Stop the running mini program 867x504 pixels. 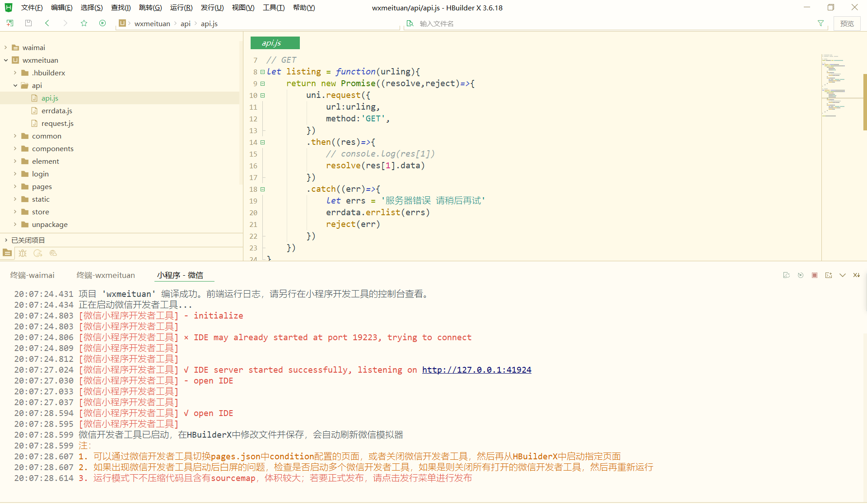815,275
